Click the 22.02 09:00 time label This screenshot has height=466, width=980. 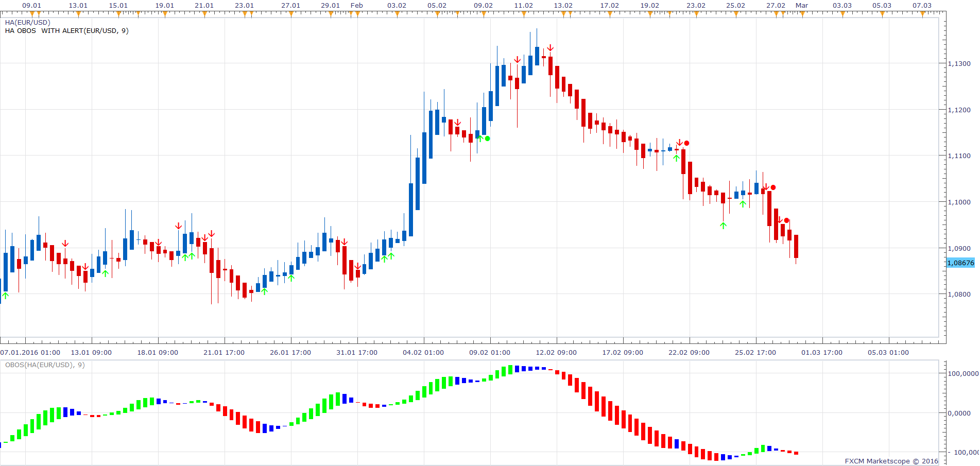[689, 353]
